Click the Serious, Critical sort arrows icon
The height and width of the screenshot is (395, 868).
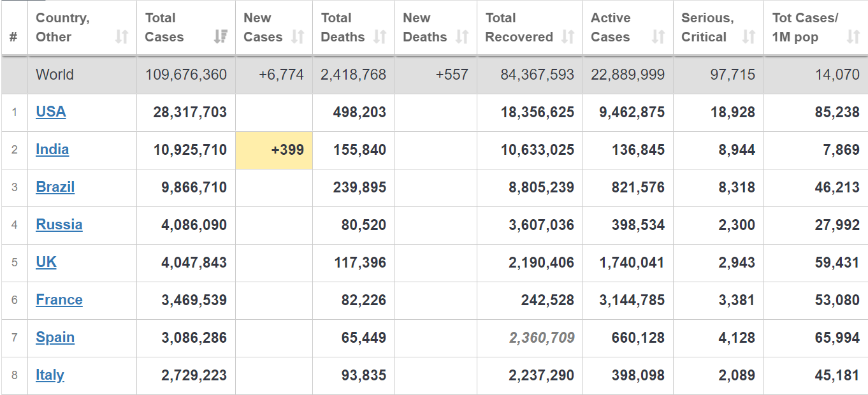click(749, 38)
